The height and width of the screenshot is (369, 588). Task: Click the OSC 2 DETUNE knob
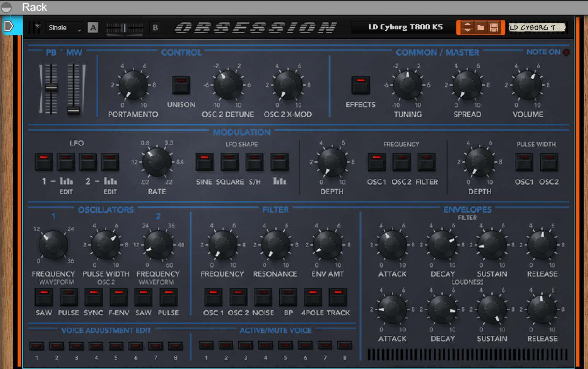tap(228, 85)
